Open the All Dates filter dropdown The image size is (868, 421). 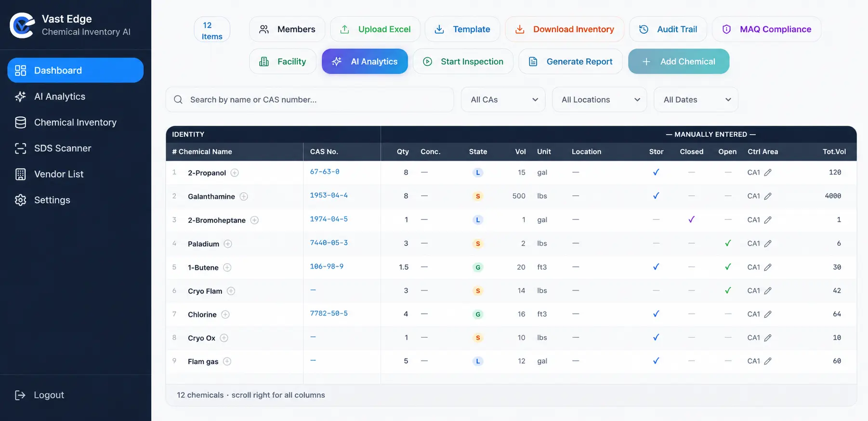(x=696, y=99)
